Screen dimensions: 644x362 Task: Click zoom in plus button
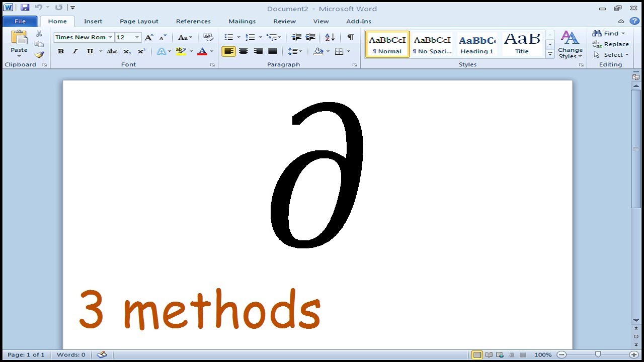pyautogui.click(x=634, y=355)
